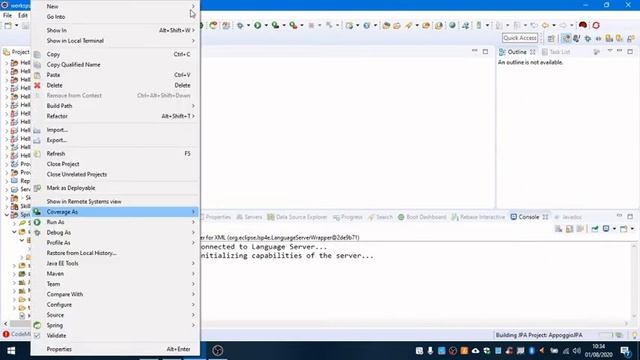Switch to the Data Source Explorer tab
The height and width of the screenshot is (360, 640).
pos(297,217)
